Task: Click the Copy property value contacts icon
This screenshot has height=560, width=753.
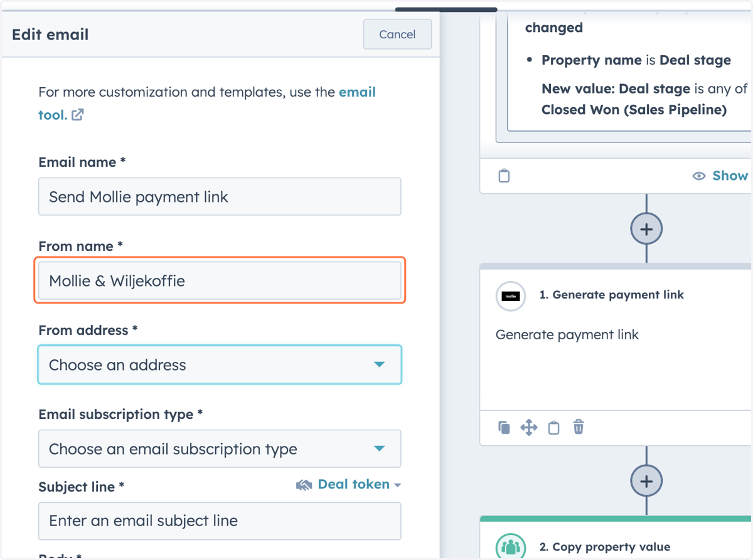Action: (511, 547)
